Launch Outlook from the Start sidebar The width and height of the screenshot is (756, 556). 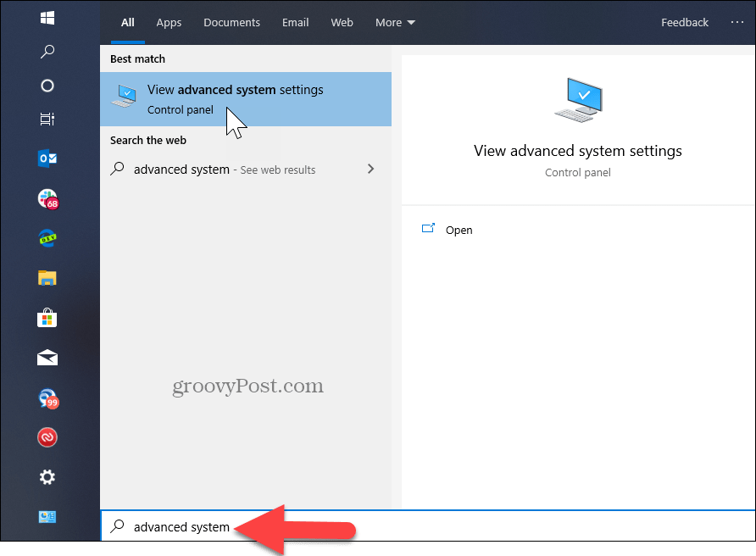click(47, 158)
